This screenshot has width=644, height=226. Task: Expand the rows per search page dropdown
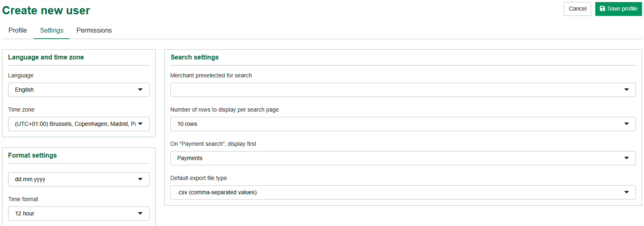[x=398, y=124]
